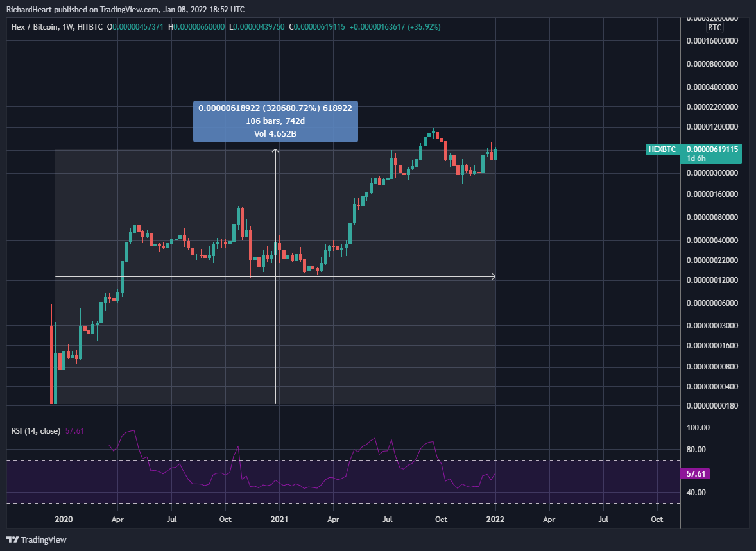Click the 320680.72% text in measurement box
This screenshot has width=756, height=551.
tap(291, 108)
